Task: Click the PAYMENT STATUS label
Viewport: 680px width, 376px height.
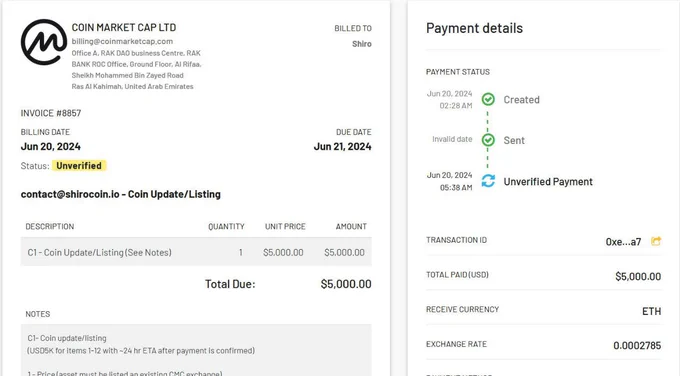Action: tap(458, 72)
